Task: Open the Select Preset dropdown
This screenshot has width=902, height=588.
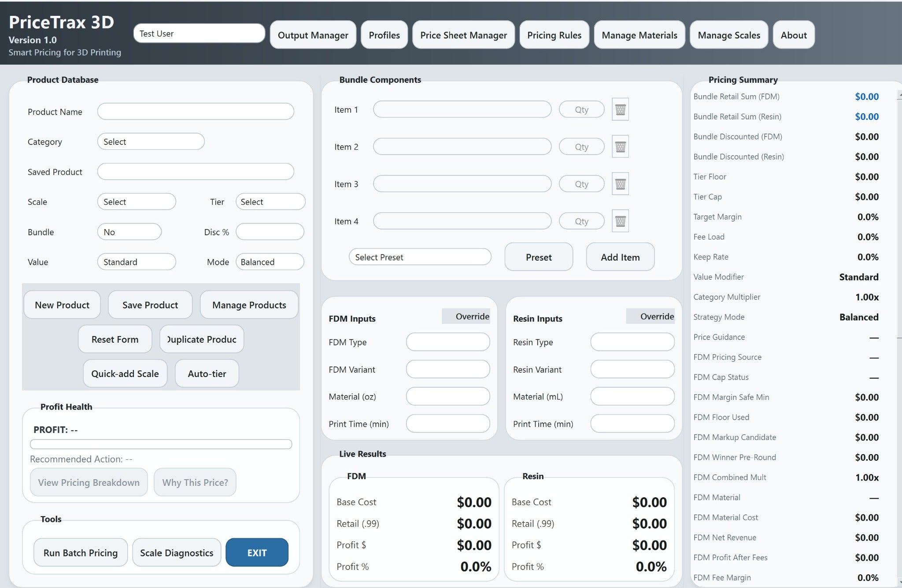Action: point(420,257)
